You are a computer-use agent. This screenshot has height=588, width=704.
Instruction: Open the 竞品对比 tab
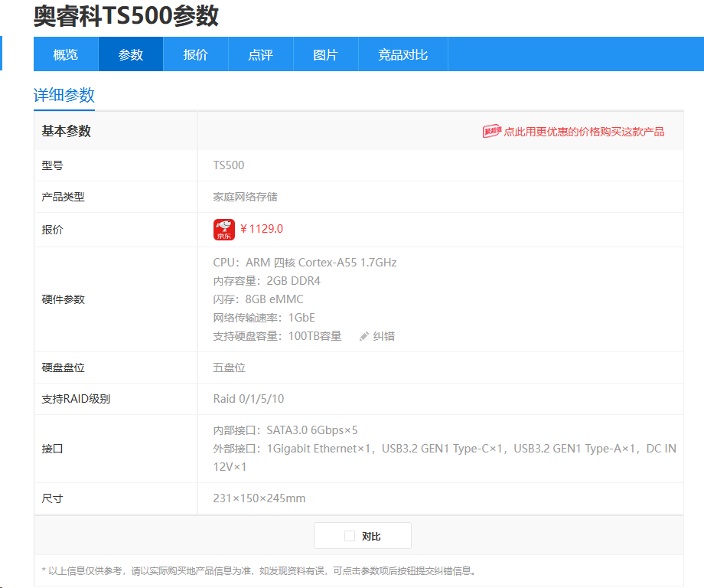click(403, 54)
